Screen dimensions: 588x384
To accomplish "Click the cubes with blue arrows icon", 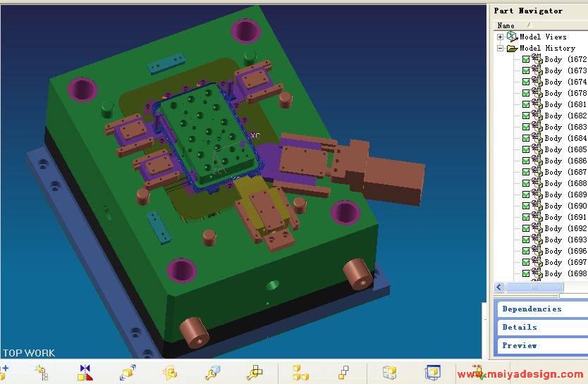I will [128, 373].
